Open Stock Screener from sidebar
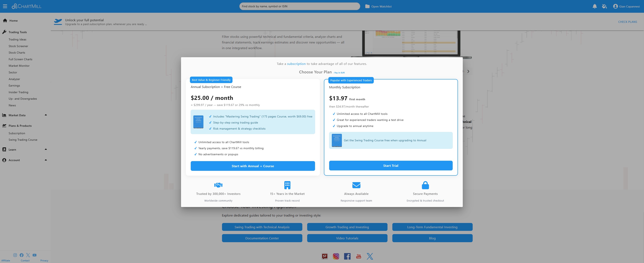 point(18,46)
